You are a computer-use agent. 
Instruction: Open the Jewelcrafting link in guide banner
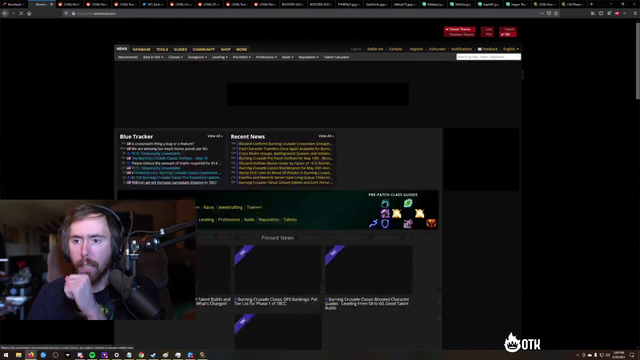(230, 207)
